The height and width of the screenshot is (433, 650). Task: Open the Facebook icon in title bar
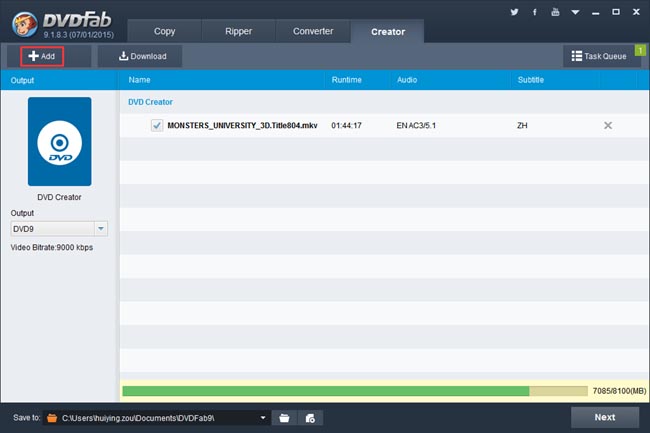point(535,12)
